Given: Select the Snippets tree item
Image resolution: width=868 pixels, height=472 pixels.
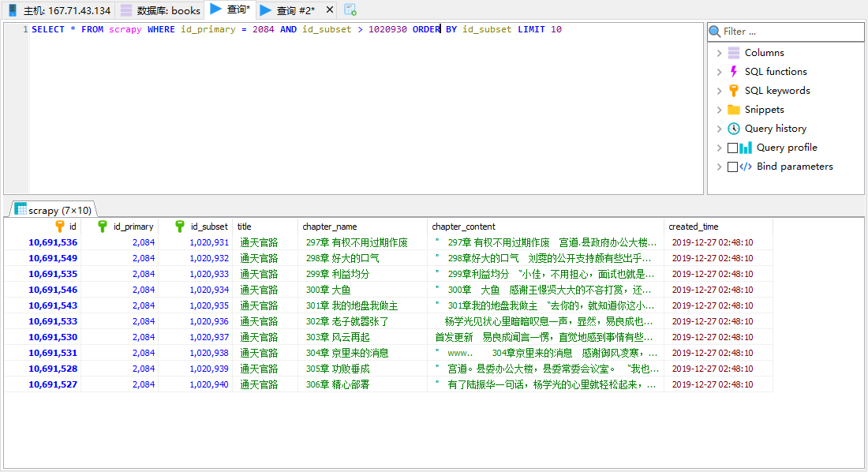Looking at the screenshot, I should pyautogui.click(x=764, y=109).
